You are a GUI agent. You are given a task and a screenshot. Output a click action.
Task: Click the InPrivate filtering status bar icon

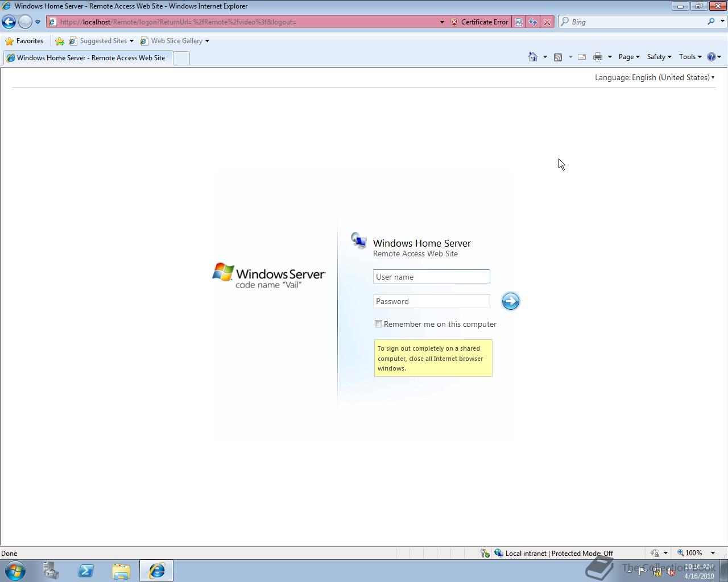click(655, 553)
